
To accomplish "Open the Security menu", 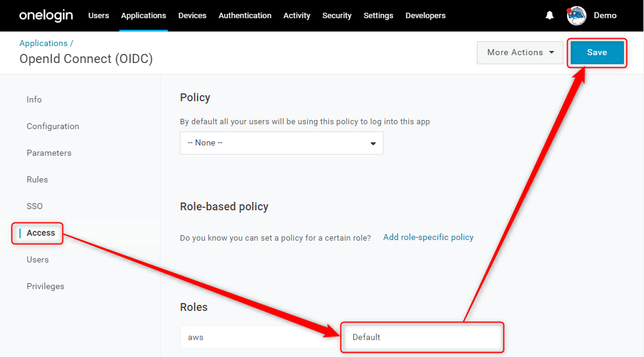I will pos(337,16).
